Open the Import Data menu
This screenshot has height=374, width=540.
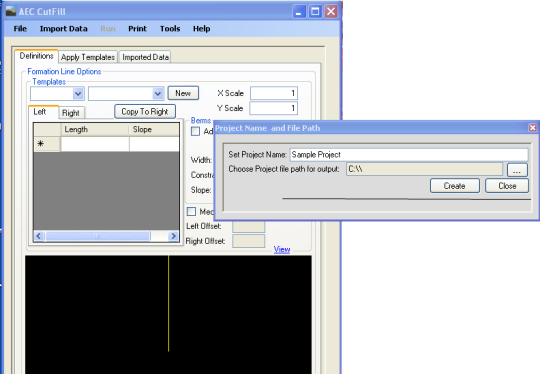coord(64,29)
